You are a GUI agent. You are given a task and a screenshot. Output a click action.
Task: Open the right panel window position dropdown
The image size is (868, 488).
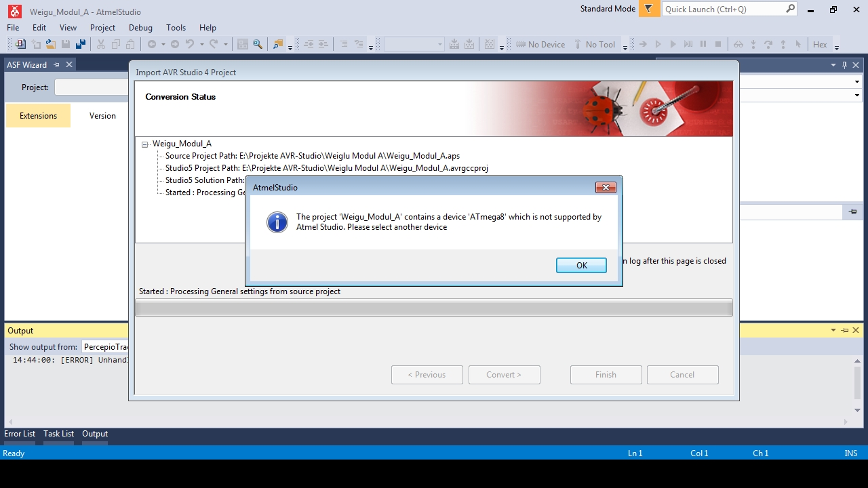pos(833,65)
